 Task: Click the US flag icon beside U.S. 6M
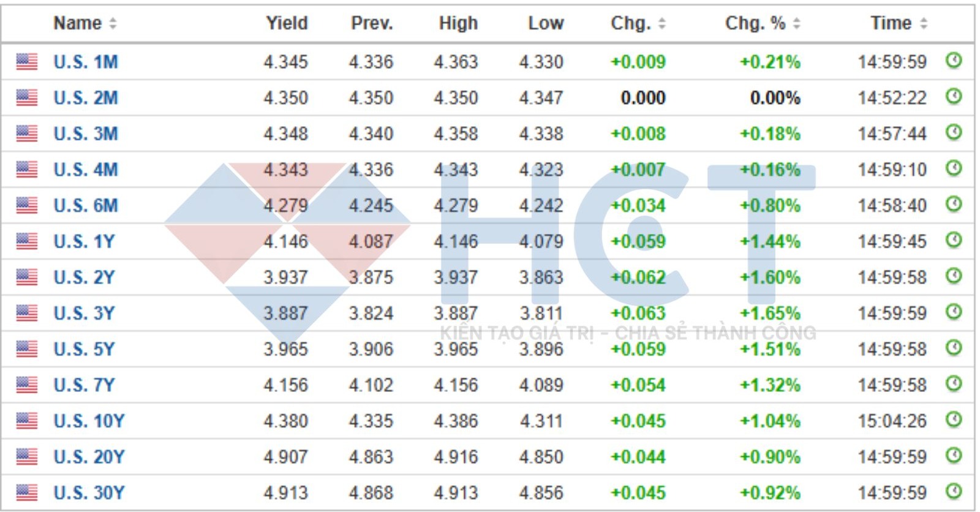click(x=26, y=205)
